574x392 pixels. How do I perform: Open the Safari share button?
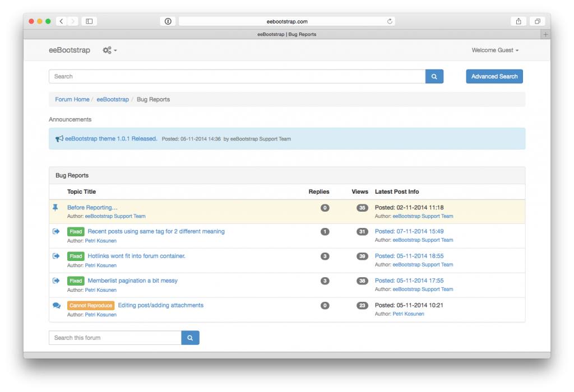tap(519, 21)
